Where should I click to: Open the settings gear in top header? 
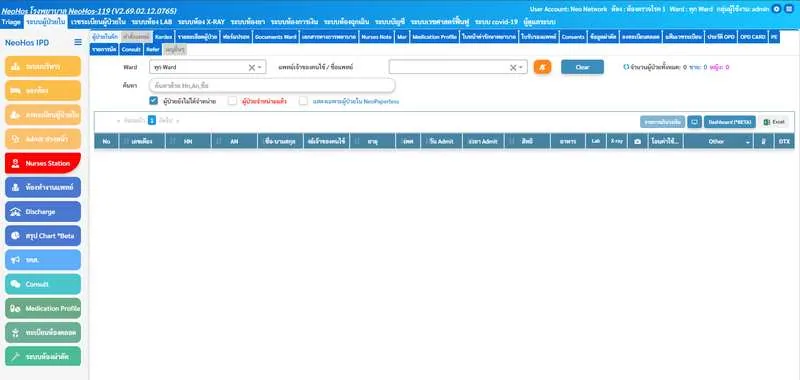tap(777, 9)
